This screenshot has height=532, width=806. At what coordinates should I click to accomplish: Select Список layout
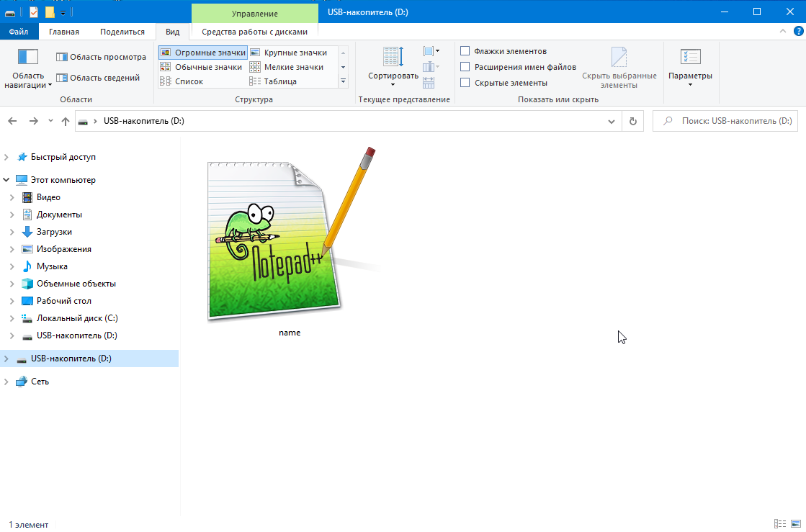point(182,81)
